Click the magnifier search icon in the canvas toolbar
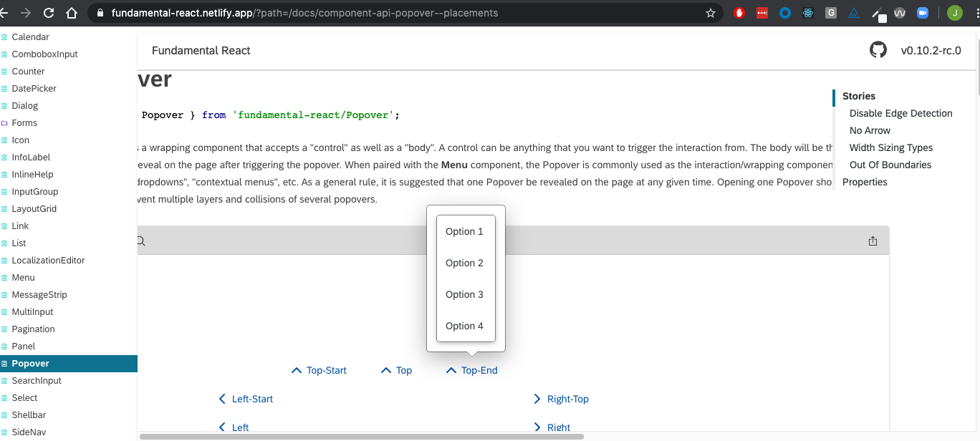Image resolution: width=980 pixels, height=441 pixels. point(140,241)
